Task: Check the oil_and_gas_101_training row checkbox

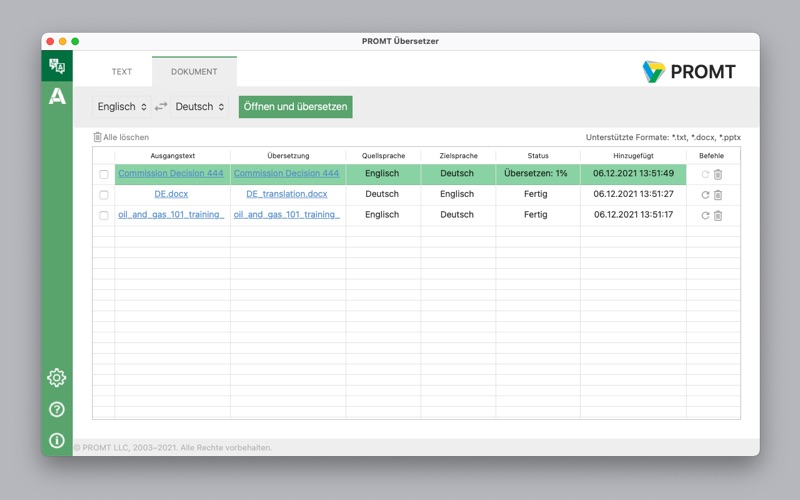Action: click(x=104, y=215)
